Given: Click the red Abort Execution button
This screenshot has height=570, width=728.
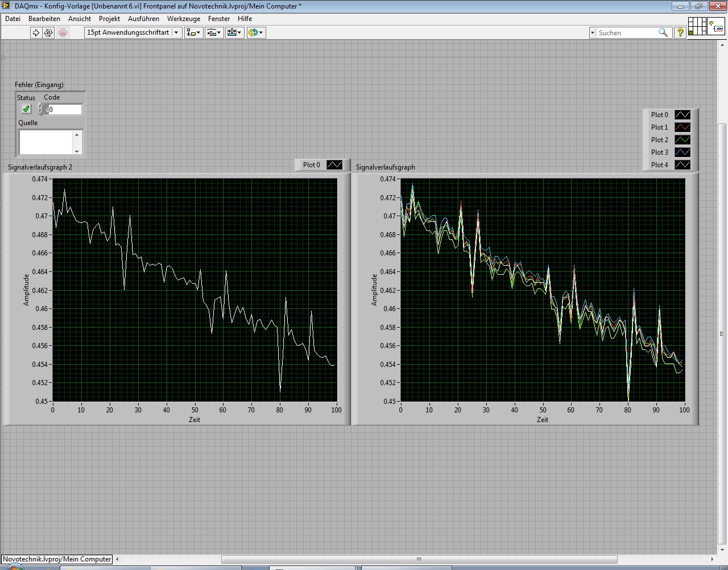Looking at the screenshot, I should 63,32.
